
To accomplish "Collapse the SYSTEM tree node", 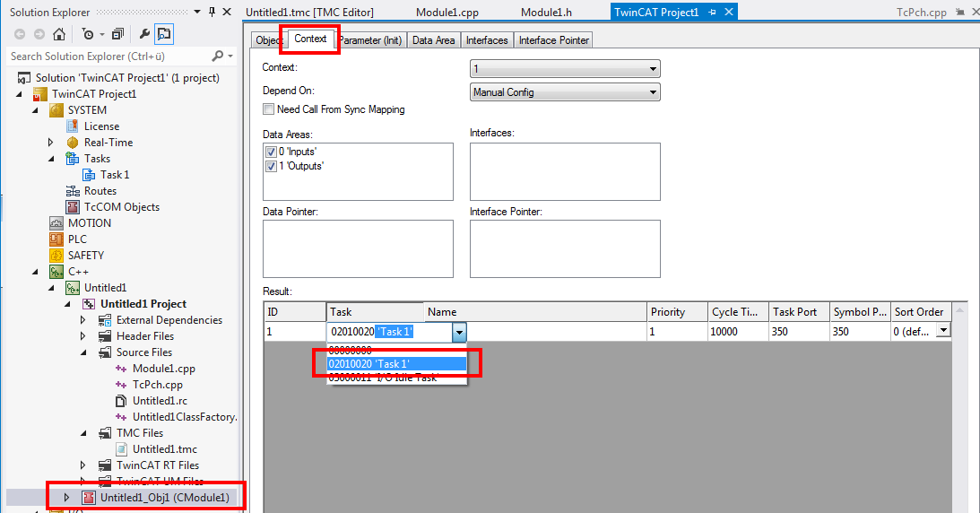I will click(x=35, y=110).
